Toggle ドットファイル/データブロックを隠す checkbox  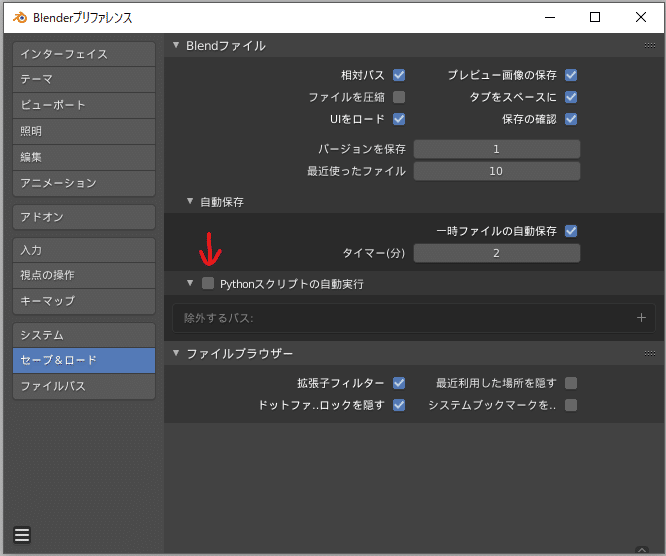(x=399, y=405)
